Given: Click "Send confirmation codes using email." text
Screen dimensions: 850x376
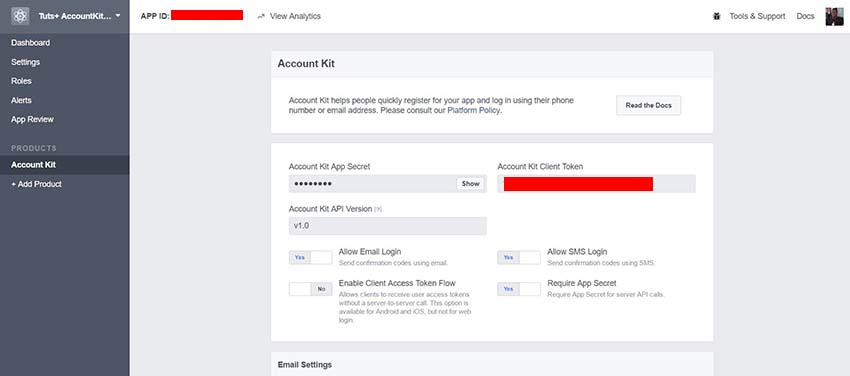Looking at the screenshot, I should click(x=394, y=263).
